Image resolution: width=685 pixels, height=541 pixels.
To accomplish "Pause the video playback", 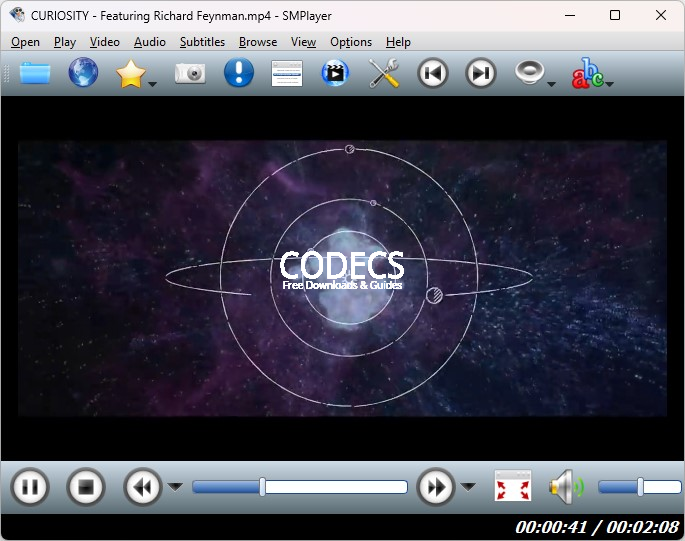I will click(x=30, y=487).
